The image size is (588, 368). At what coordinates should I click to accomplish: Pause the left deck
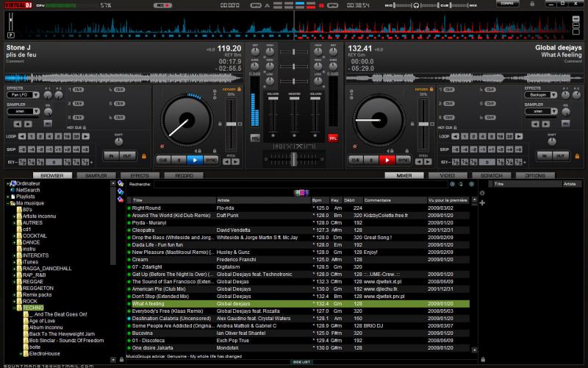coord(179,160)
